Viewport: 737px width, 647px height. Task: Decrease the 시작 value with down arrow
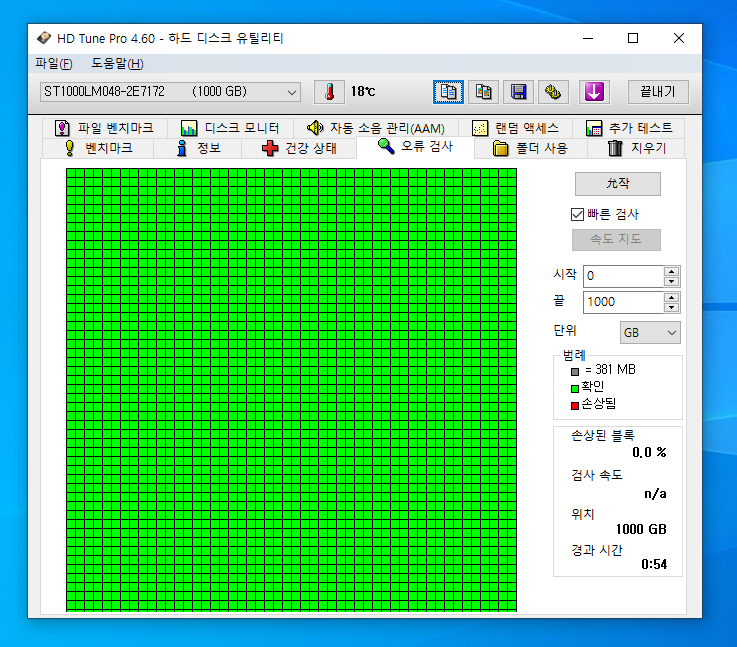672,281
